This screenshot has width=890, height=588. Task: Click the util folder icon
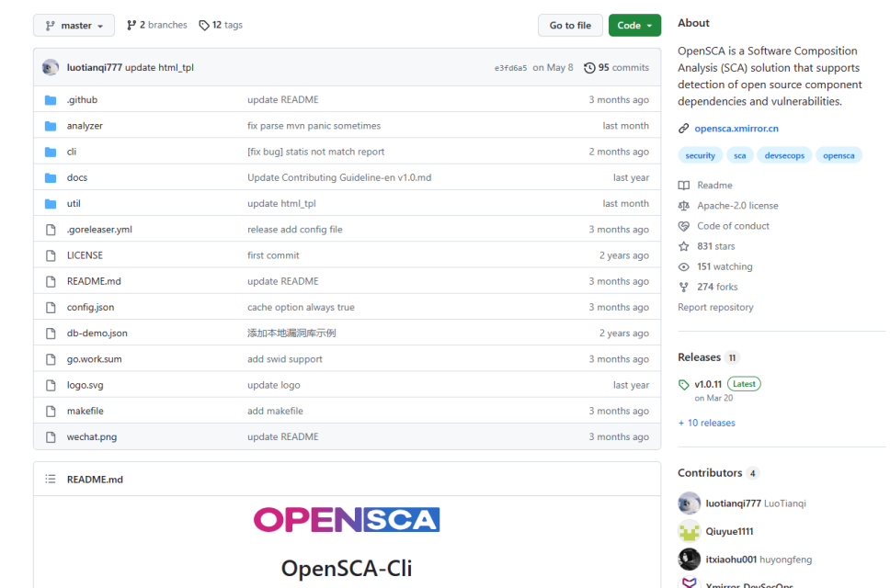click(51, 204)
